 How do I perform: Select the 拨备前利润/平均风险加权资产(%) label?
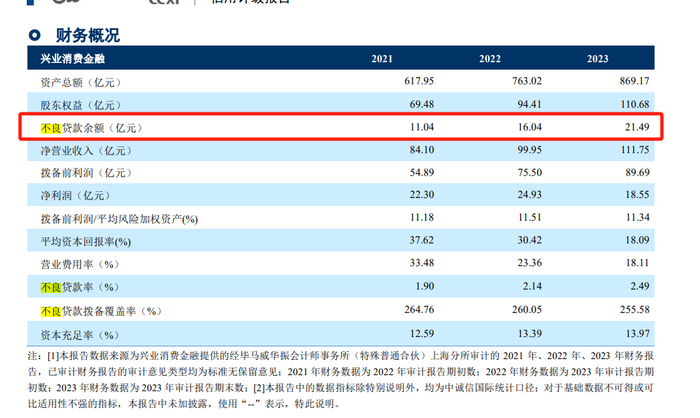coord(119,219)
